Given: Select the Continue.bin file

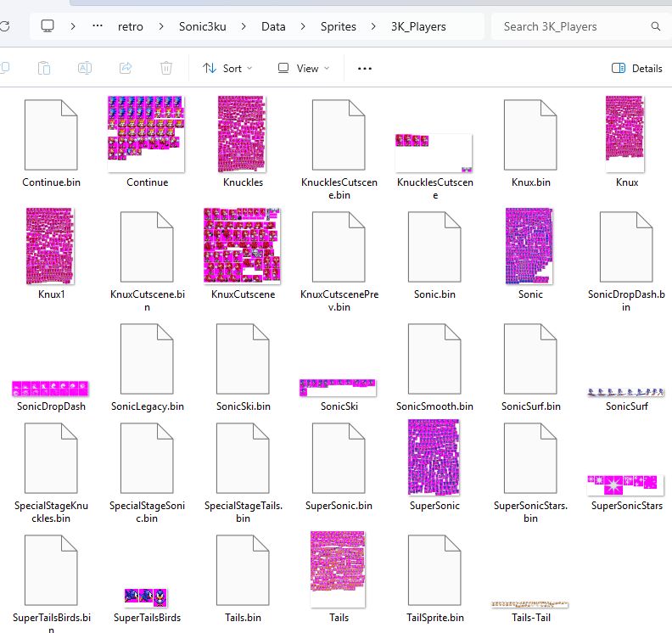Looking at the screenshot, I should (x=51, y=143).
